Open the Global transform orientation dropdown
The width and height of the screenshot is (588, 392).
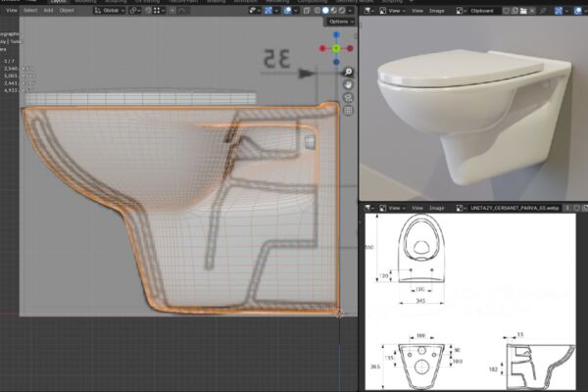109,11
